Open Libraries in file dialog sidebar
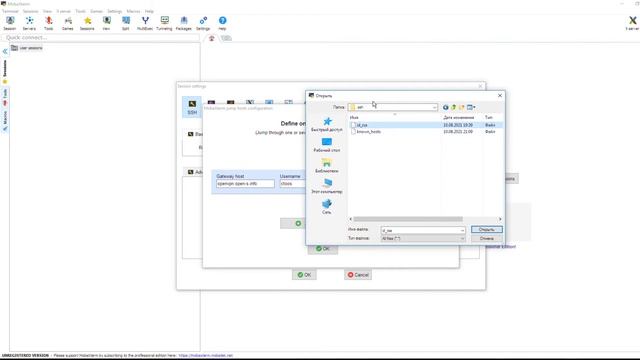This screenshot has height=360, width=640. point(327,166)
